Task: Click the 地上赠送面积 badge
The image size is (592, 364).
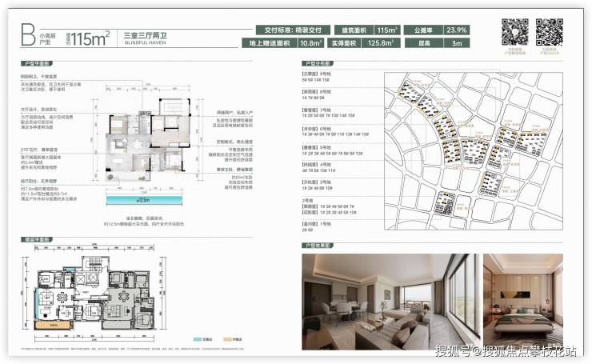Action: coord(270,43)
